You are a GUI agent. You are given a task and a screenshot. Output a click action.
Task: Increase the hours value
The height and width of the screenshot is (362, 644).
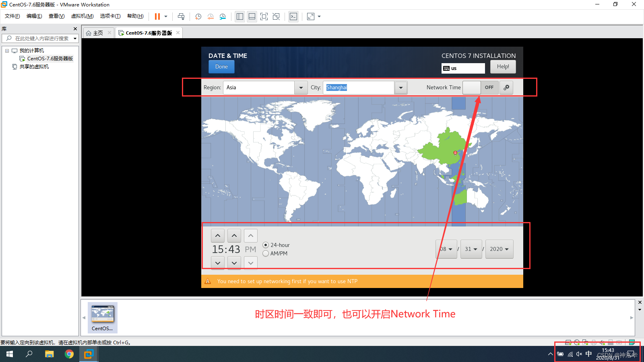(218, 236)
